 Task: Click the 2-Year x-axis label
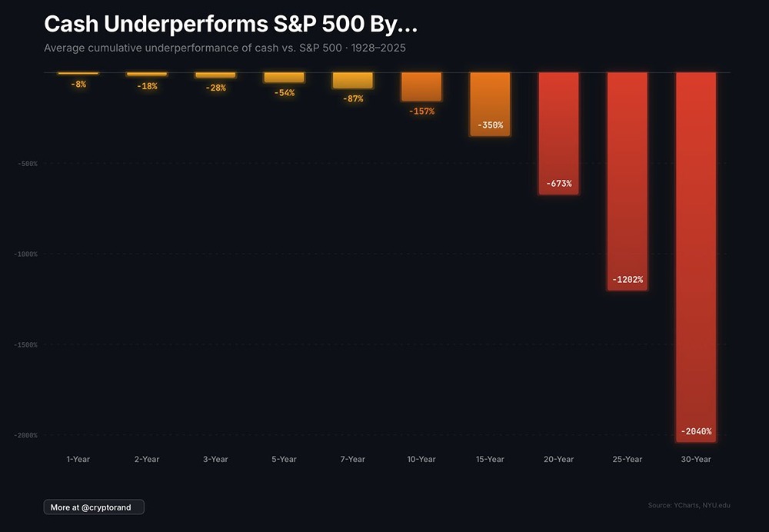147,459
